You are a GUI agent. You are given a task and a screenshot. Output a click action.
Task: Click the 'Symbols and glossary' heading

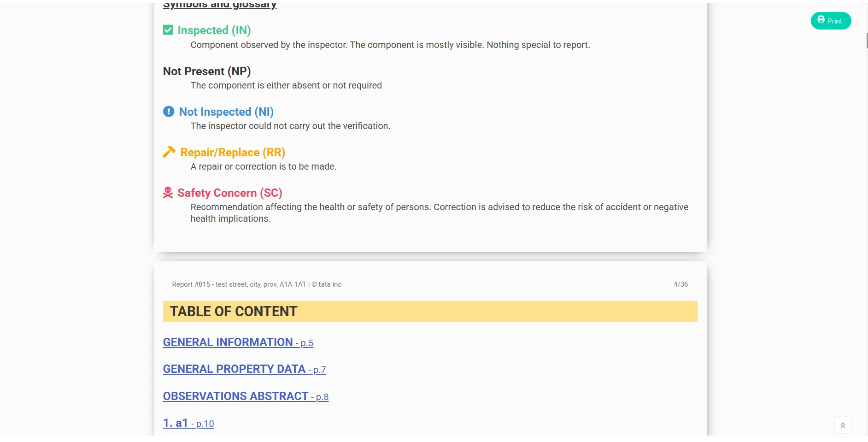coord(219,6)
